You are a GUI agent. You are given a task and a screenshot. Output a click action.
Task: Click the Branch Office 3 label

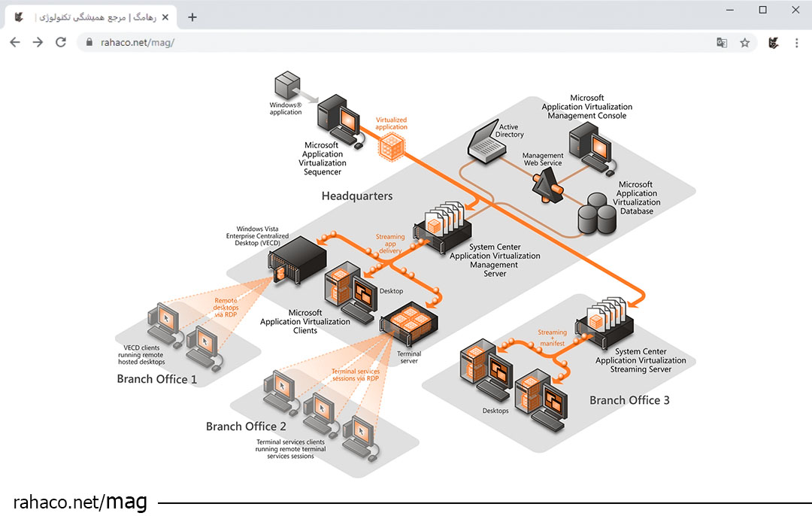tap(629, 400)
